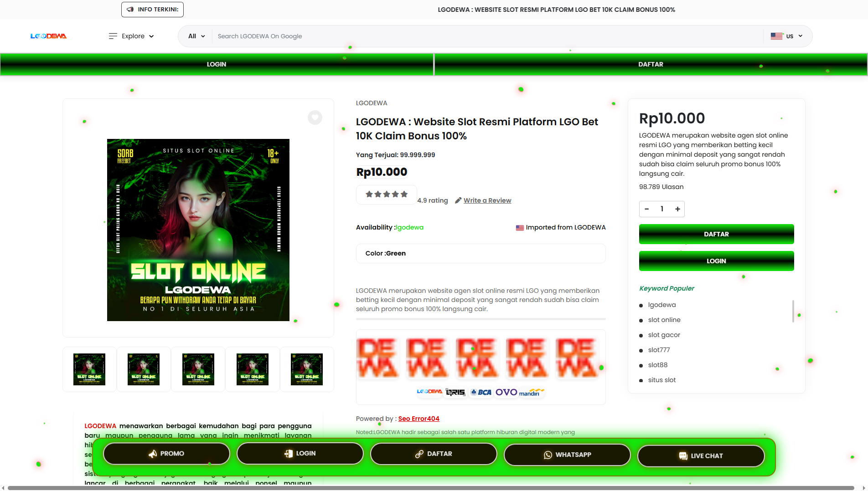The width and height of the screenshot is (868, 491).
Task: Click the DAFTAR link icon in bottom bar
Action: tap(419, 454)
